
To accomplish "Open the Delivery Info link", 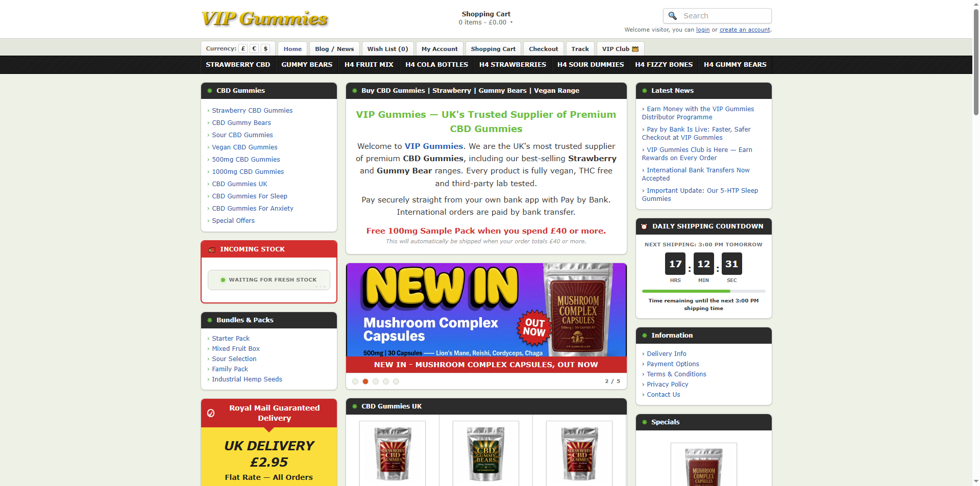I will [x=667, y=354].
